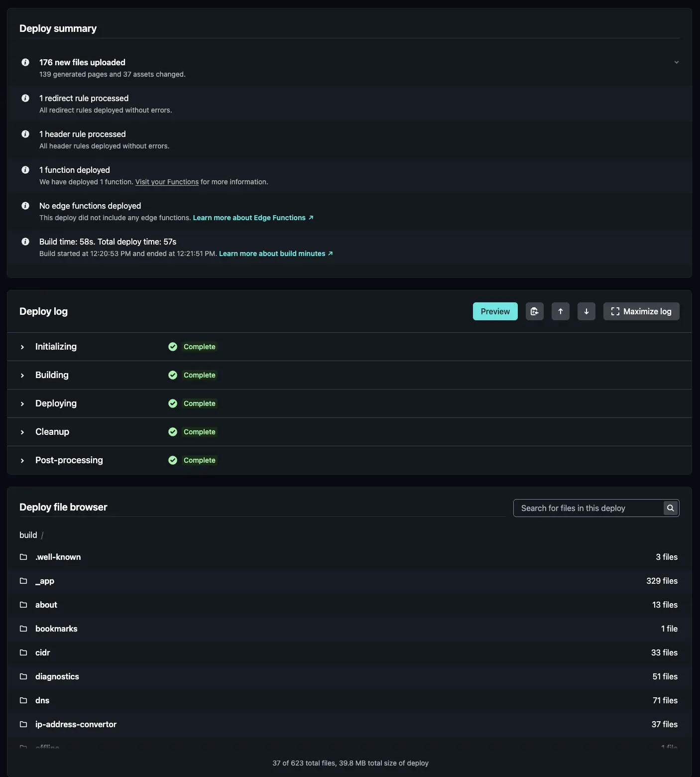Expand the Cleanup log section
700x777 pixels.
22,432
